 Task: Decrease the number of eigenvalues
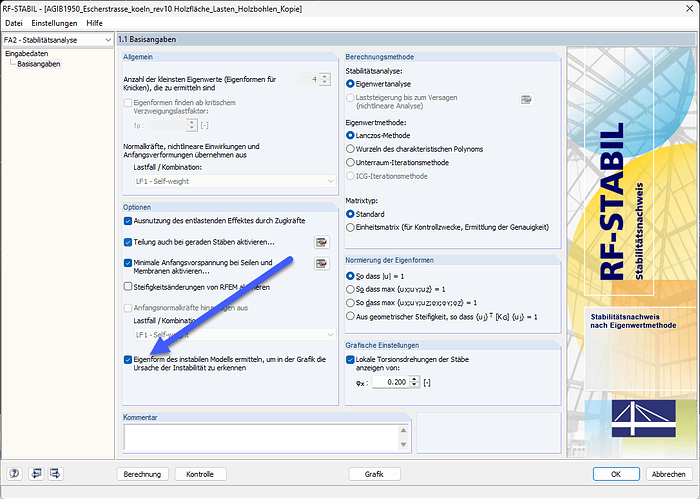(325, 82)
